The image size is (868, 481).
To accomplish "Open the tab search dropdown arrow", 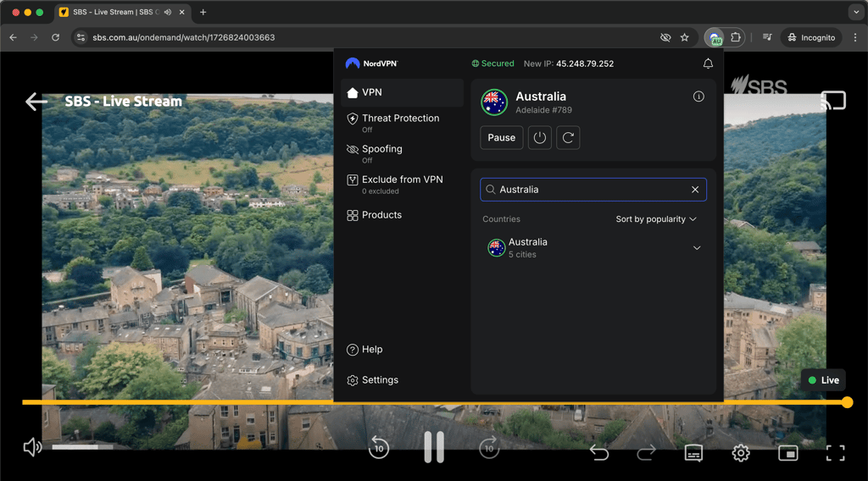I will click(x=856, y=12).
